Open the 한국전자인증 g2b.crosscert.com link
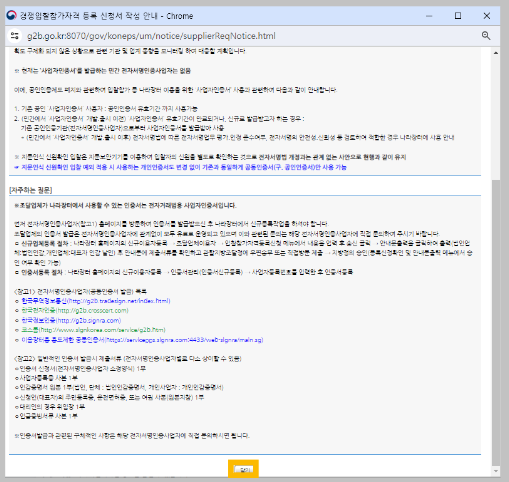 click(75, 310)
